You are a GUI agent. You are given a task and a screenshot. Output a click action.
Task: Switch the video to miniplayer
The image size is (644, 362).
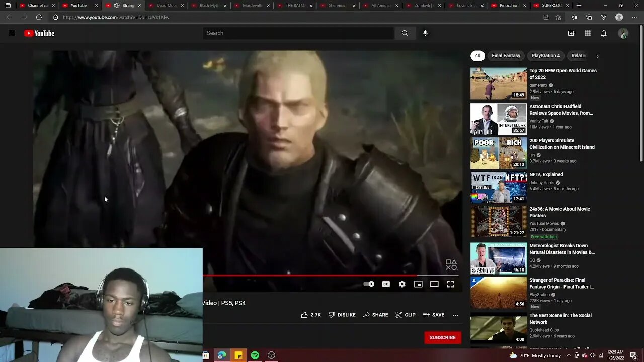(418, 284)
